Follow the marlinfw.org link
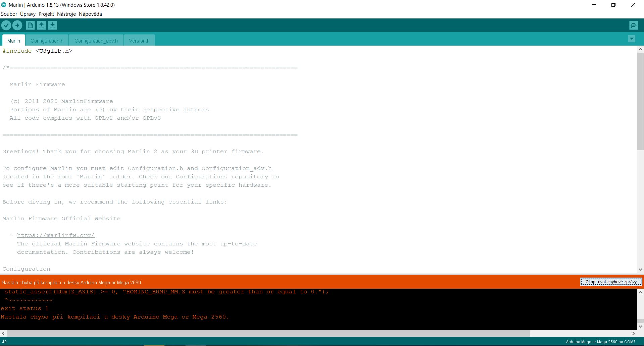 point(56,235)
